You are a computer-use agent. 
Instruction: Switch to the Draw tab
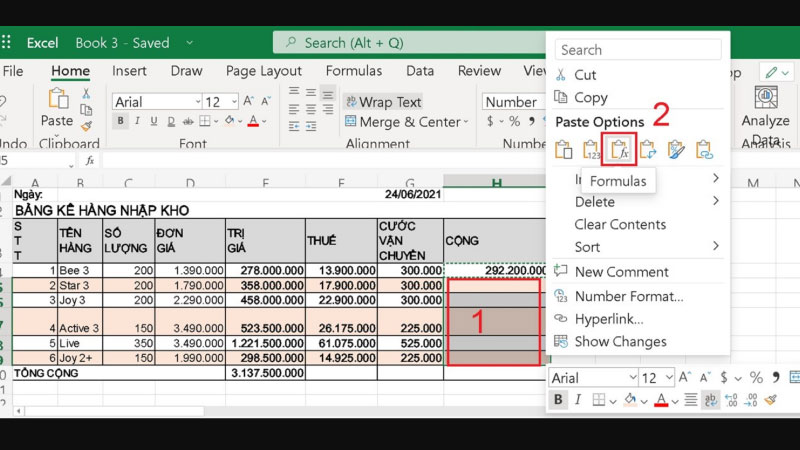(x=186, y=71)
